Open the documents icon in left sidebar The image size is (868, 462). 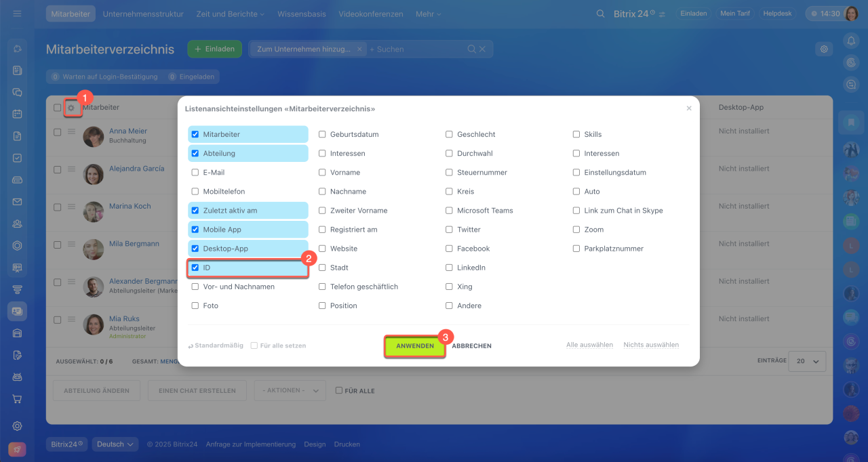(18, 136)
